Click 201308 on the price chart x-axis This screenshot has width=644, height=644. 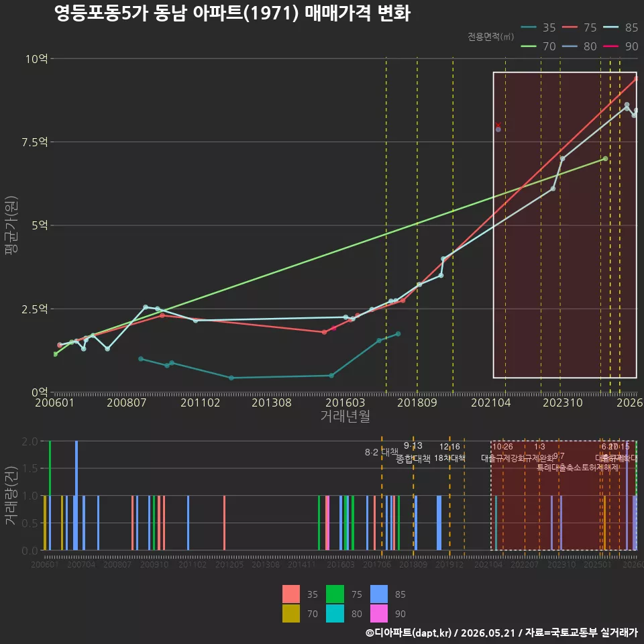272,402
